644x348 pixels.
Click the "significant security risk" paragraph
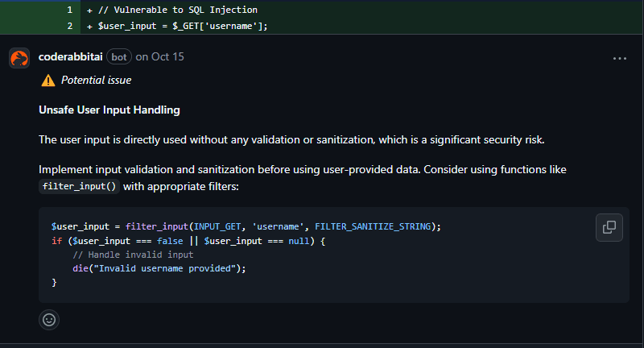coord(291,139)
